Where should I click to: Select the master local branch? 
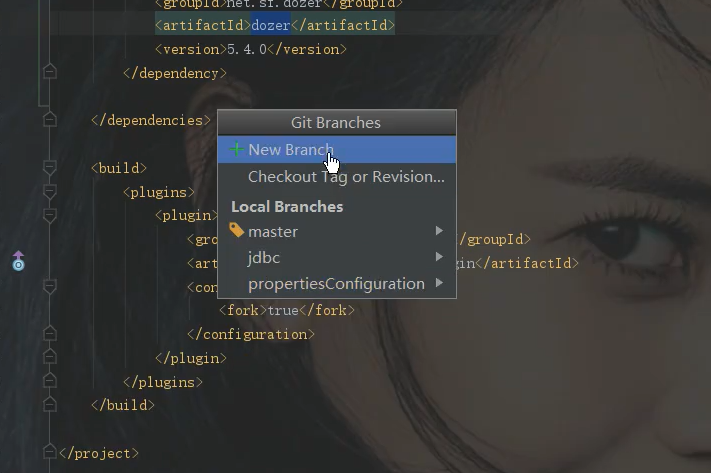click(x=336, y=231)
